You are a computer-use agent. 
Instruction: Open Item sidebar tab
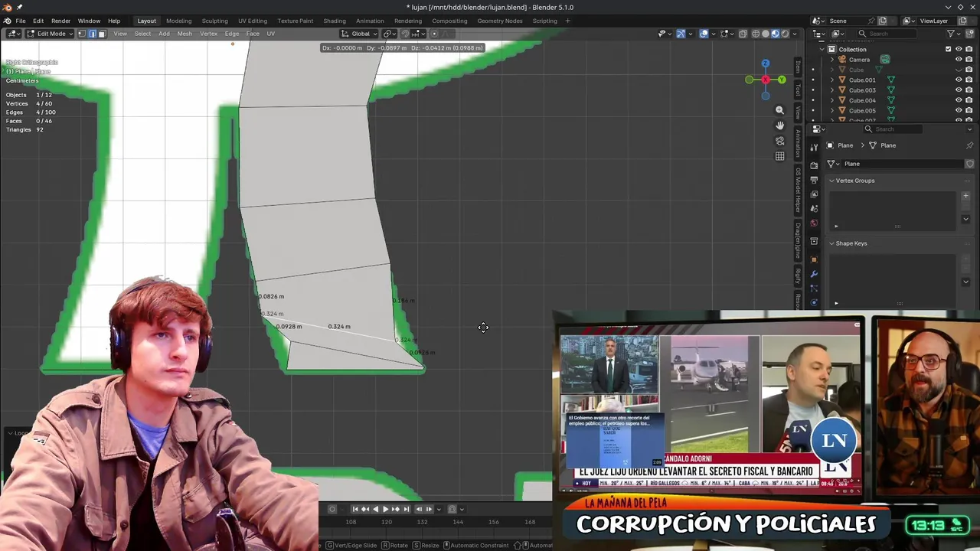[798, 67]
